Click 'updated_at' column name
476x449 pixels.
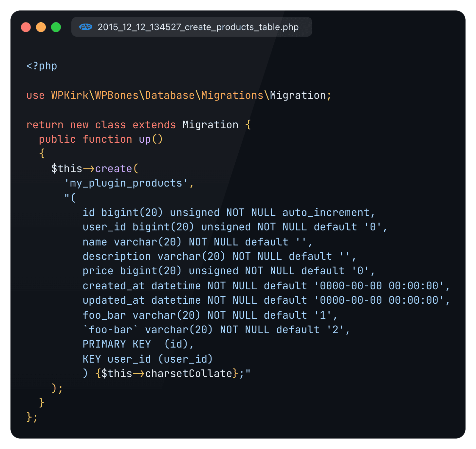point(113,300)
